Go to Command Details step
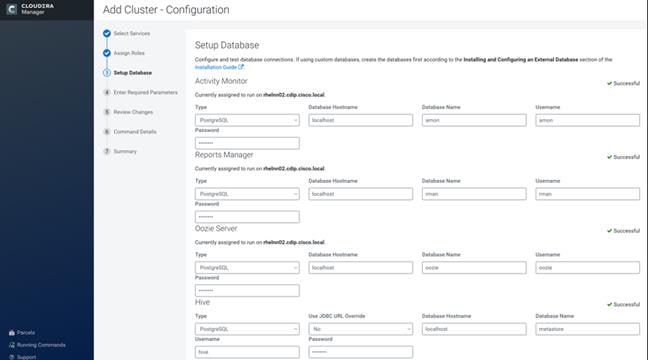Screen dimensions: 648x360 coord(135,132)
